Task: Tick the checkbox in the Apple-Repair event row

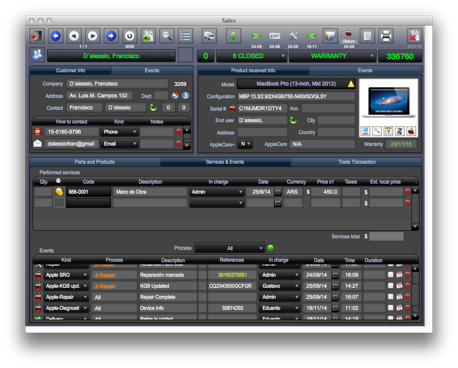Action: [x=391, y=297]
